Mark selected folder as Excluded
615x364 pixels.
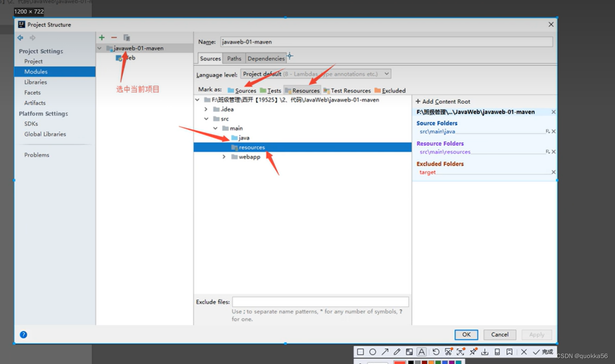[x=390, y=91]
